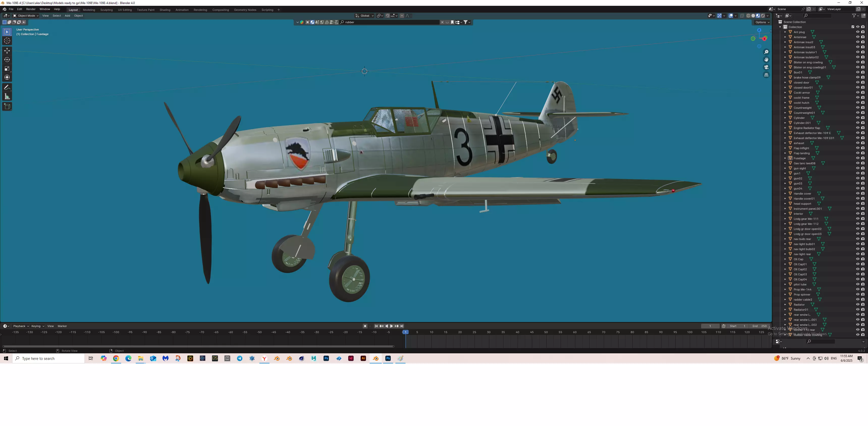The height and width of the screenshot is (426, 868).
Task: Play the animation forward
Action: coord(392,326)
